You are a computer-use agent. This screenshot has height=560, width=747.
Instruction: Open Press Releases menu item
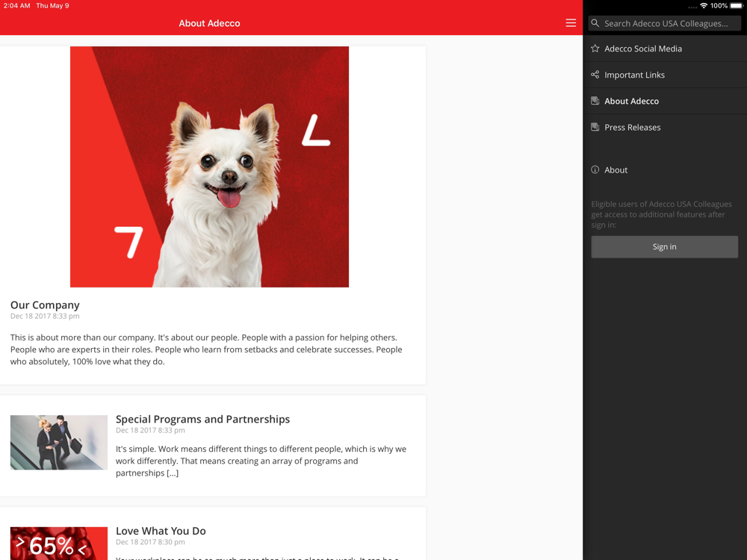(x=665, y=127)
